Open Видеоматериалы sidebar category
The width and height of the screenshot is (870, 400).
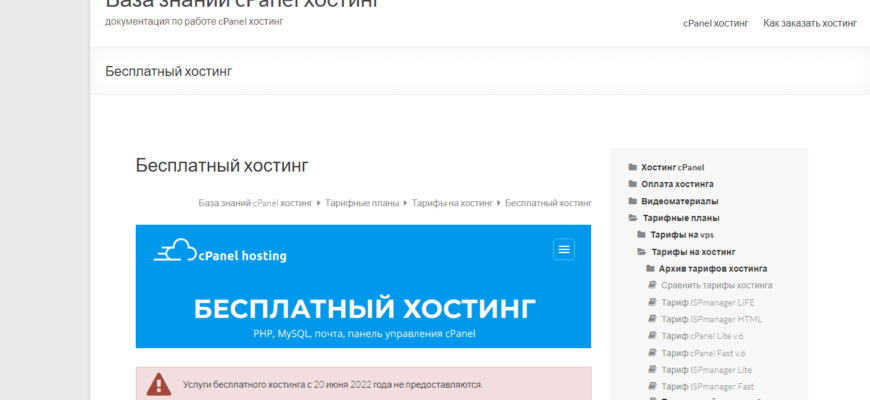point(680,201)
